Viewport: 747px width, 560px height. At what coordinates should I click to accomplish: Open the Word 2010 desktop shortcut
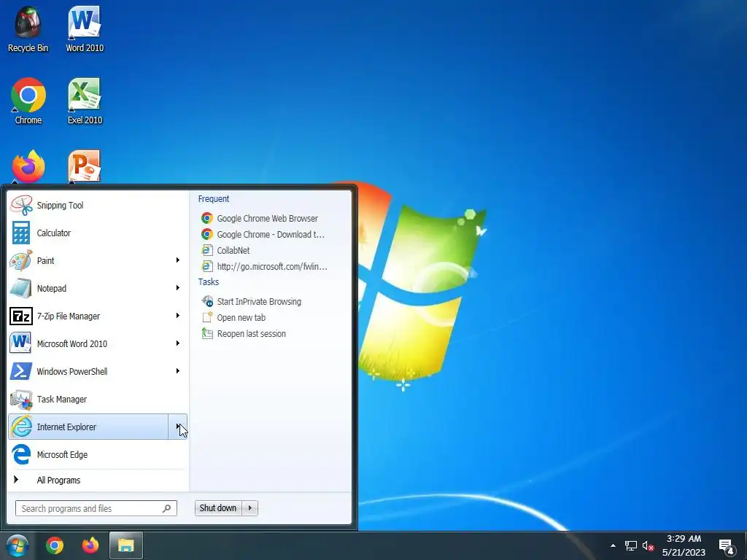coord(85,28)
